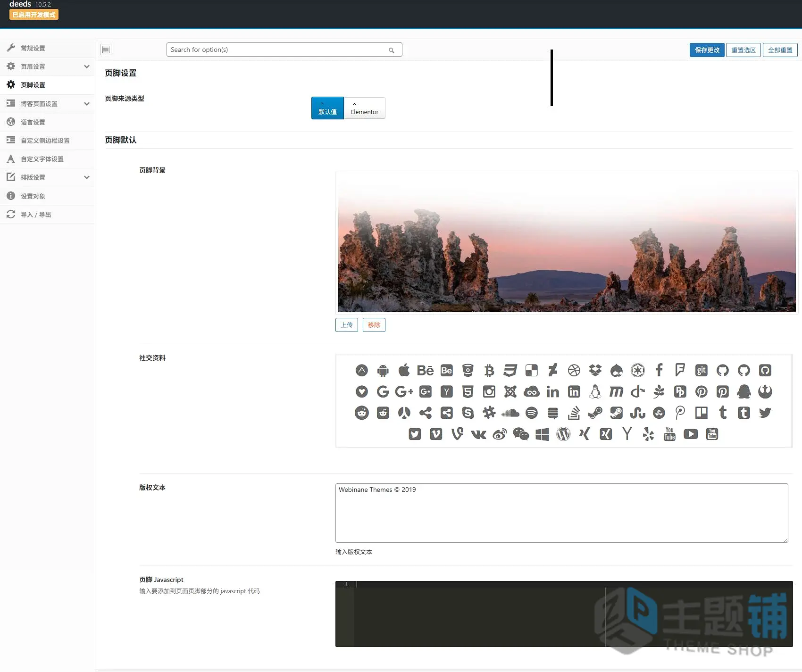Viewport: 802px width, 672px height.
Task: Open 自定义侧边栏设置 section
Action: click(x=47, y=141)
